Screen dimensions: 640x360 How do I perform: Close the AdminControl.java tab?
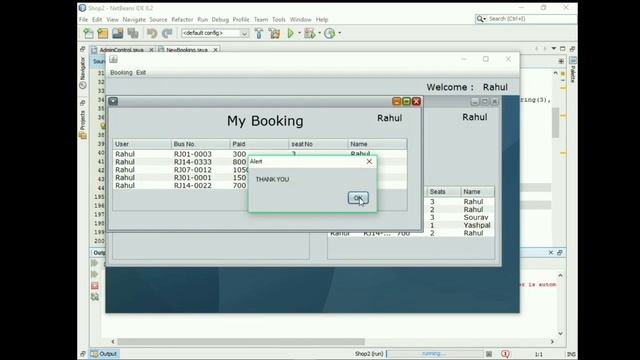point(151,50)
